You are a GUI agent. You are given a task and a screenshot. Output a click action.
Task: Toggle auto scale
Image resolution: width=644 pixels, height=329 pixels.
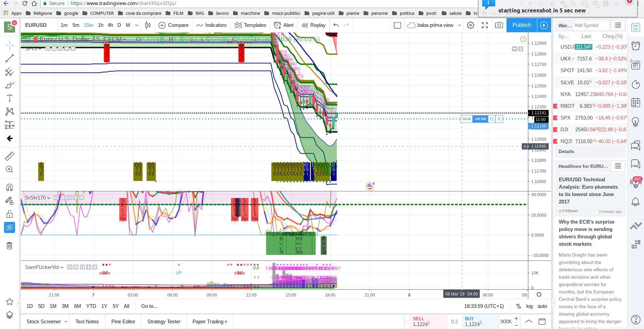(542, 306)
